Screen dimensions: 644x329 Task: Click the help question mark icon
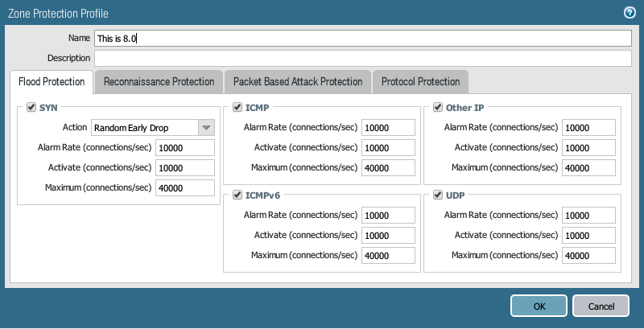[630, 13]
